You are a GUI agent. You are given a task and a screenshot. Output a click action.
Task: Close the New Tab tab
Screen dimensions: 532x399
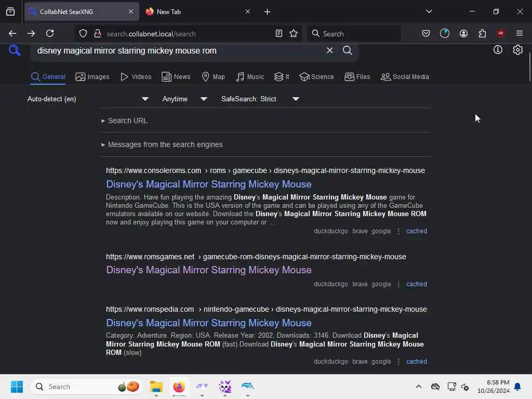[x=248, y=11]
